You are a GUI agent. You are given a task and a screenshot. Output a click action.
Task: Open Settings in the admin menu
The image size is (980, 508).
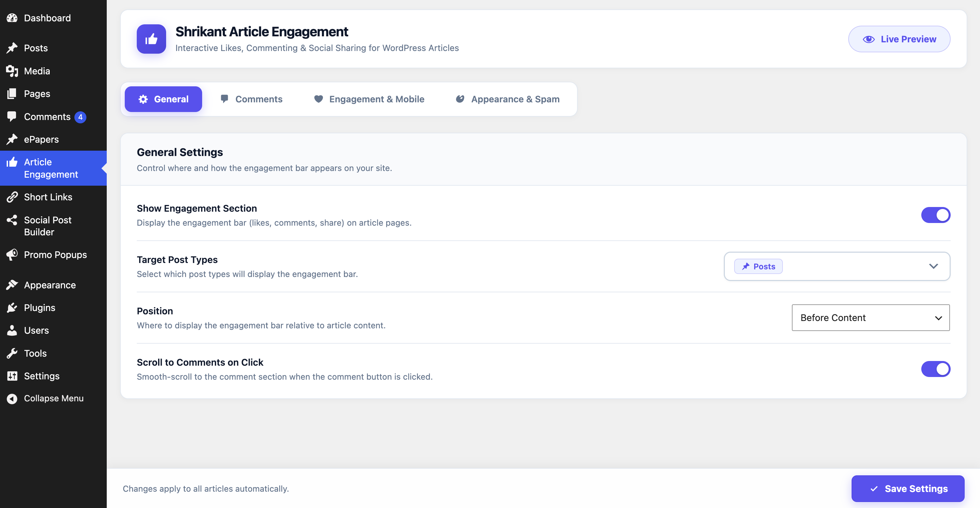click(53, 376)
